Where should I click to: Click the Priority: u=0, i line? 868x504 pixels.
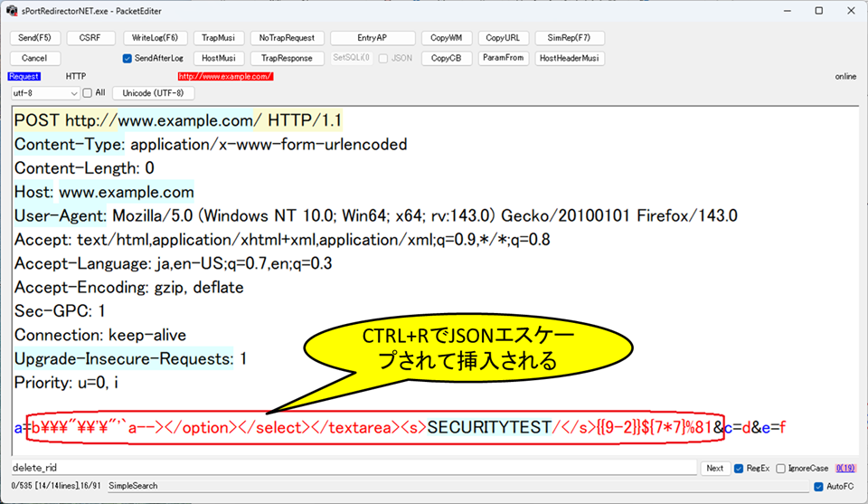[x=66, y=383]
